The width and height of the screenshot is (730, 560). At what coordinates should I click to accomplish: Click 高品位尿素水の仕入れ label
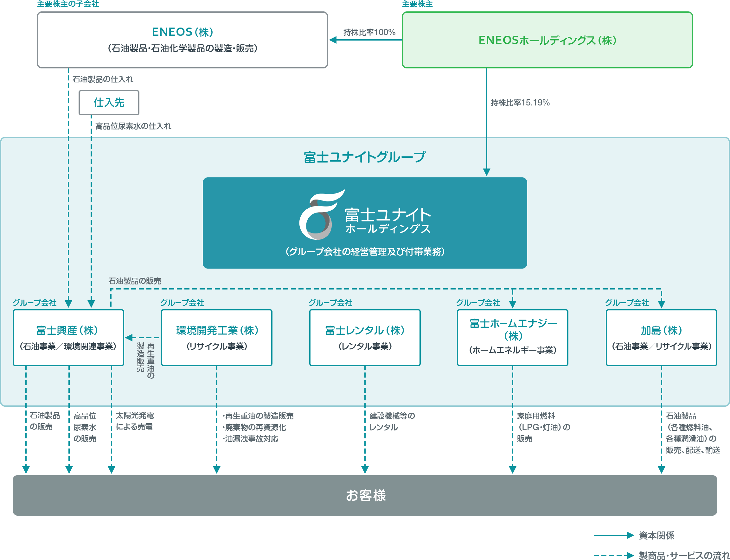(x=133, y=126)
